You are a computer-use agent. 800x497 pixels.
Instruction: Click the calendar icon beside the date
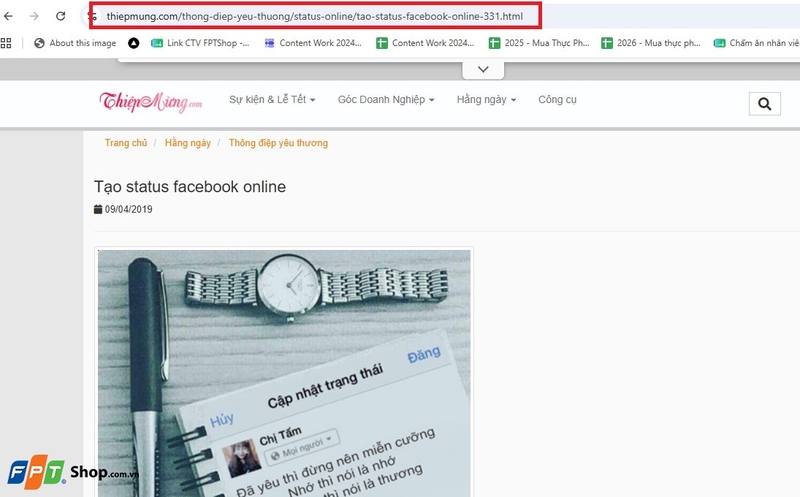pyautogui.click(x=98, y=209)
